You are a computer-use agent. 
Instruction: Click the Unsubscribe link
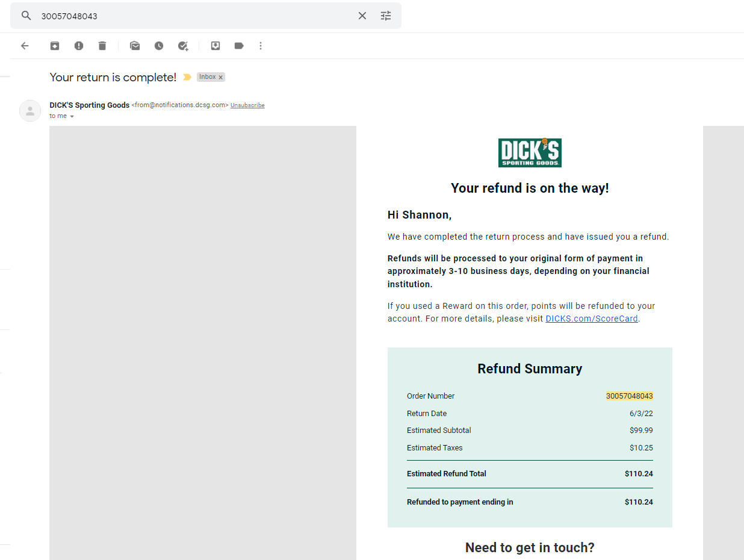tap(247, 105)
